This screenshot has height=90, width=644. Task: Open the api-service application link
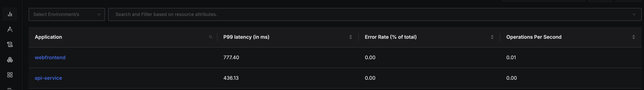click(48, 78)
